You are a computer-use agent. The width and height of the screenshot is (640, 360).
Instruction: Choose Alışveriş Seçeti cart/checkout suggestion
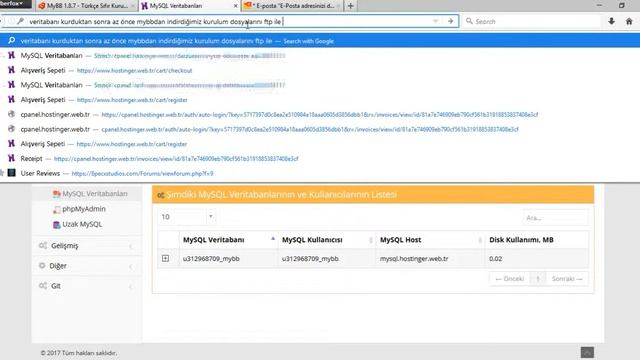(320, 70)
